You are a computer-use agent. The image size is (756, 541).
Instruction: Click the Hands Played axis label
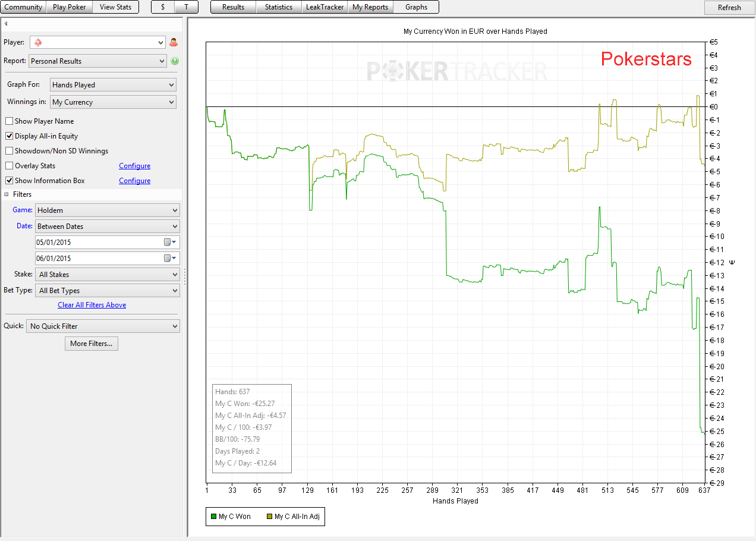coord(455,501)
